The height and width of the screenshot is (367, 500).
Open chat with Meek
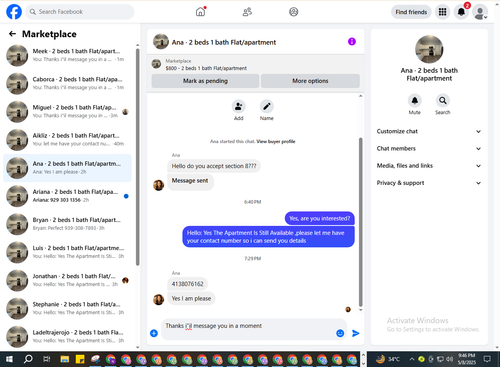67,55
